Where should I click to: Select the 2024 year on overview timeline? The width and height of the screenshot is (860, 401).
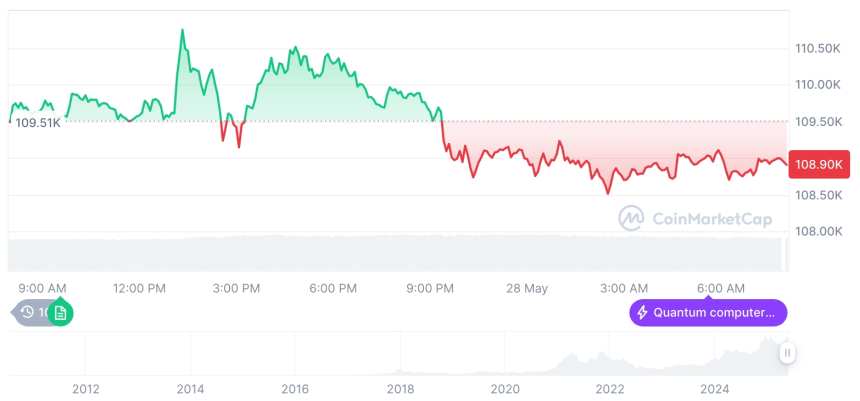pyautogui.click(x=715, y=389)
